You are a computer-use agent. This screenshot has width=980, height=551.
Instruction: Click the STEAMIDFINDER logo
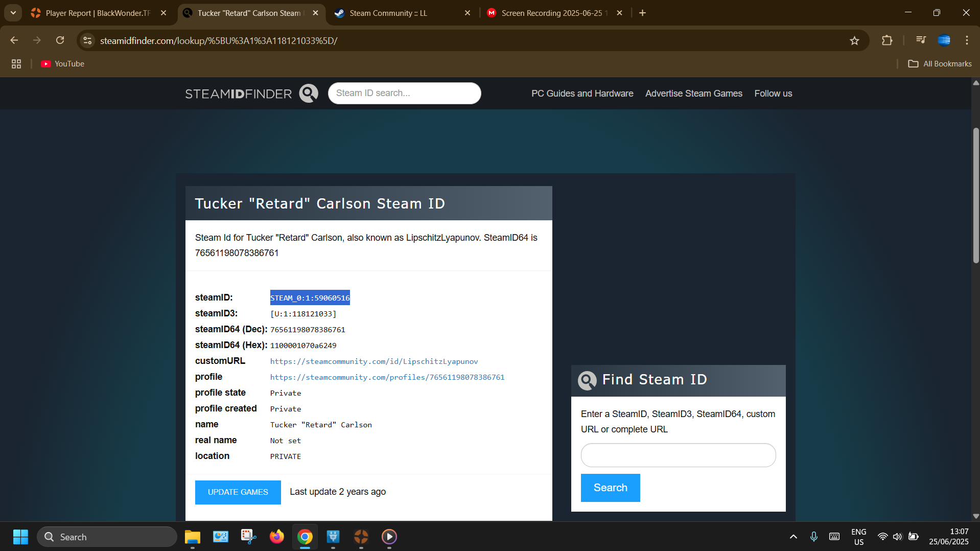tap(239, 94)
